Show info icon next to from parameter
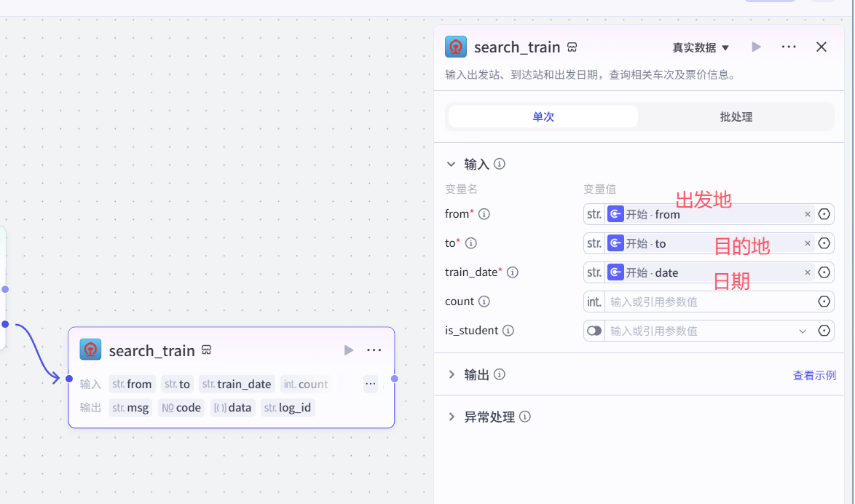The image size is (855, 504). (484, 214)
